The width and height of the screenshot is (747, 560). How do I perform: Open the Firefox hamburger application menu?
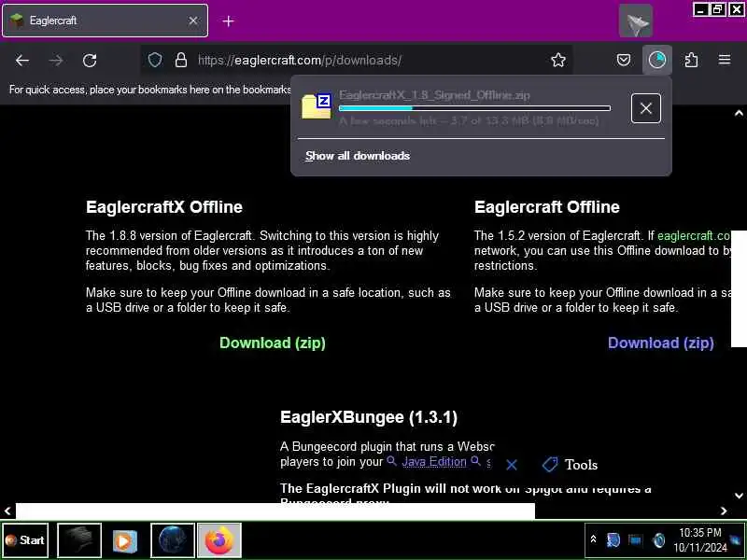[725, 60]
